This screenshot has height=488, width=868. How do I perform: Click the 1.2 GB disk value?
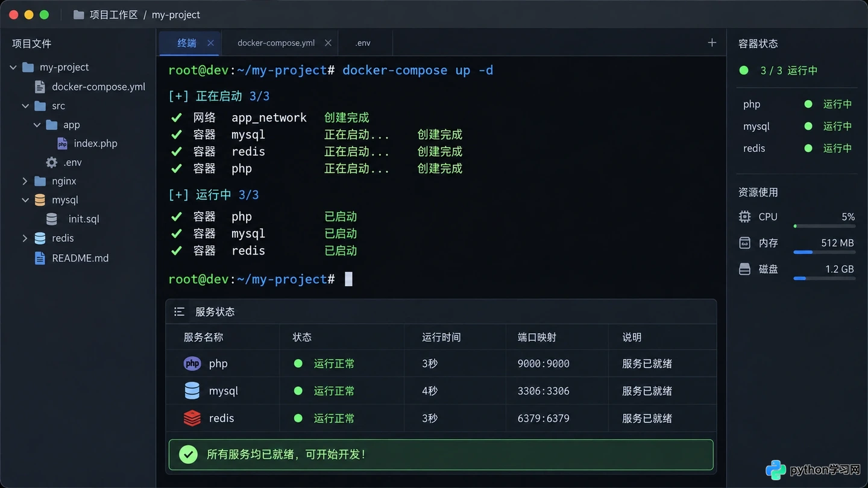point(840,269)
